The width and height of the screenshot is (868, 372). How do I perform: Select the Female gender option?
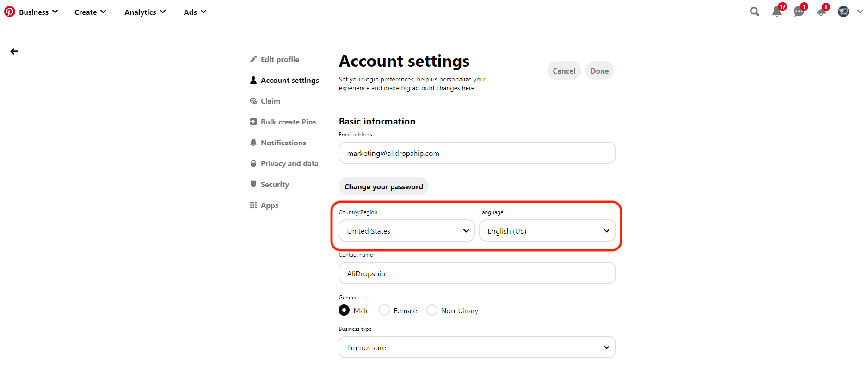[x=384, y=310]
